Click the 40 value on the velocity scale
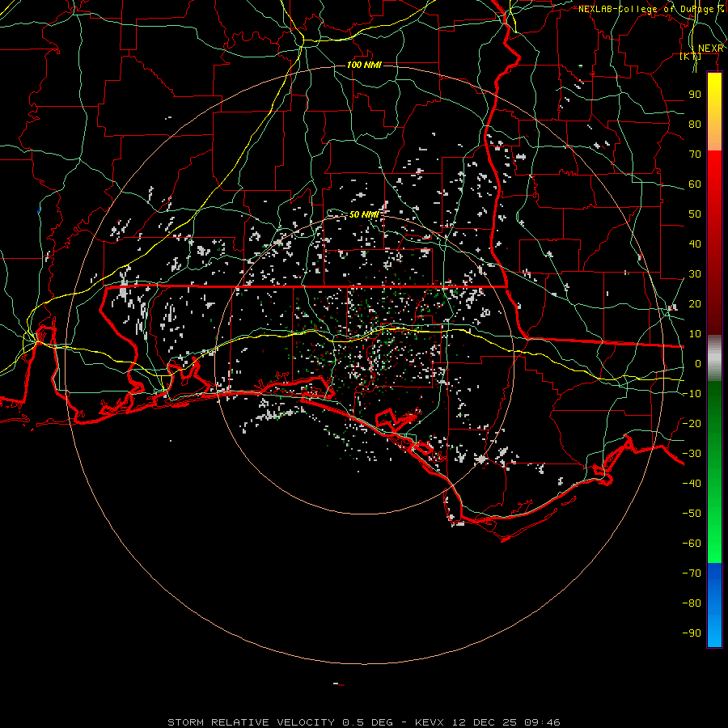The width and height of the screenshot is (728, 728). pyautogui.click(x=695, y=244)
